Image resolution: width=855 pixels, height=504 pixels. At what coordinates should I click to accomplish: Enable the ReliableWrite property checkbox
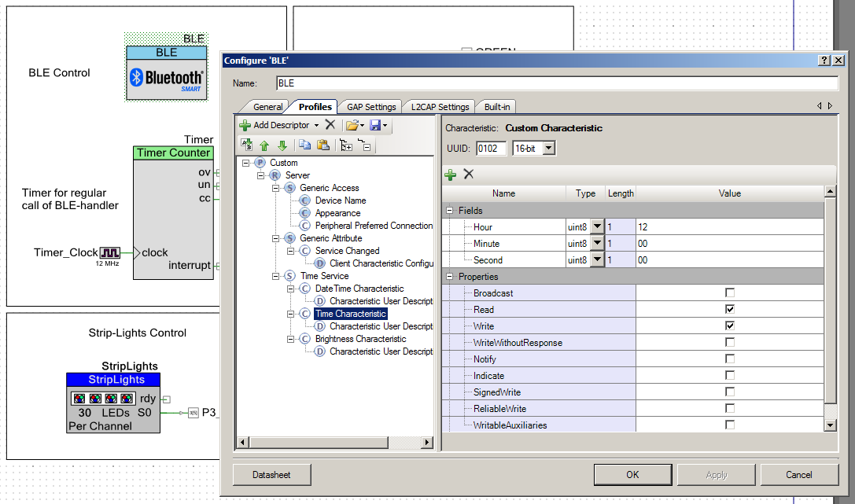pos(730,408)
